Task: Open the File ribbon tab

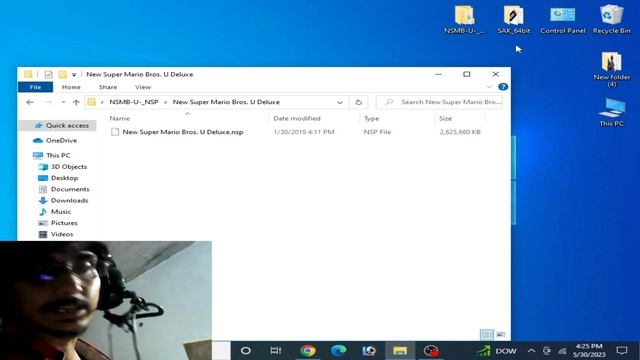Action: point(36,87)
